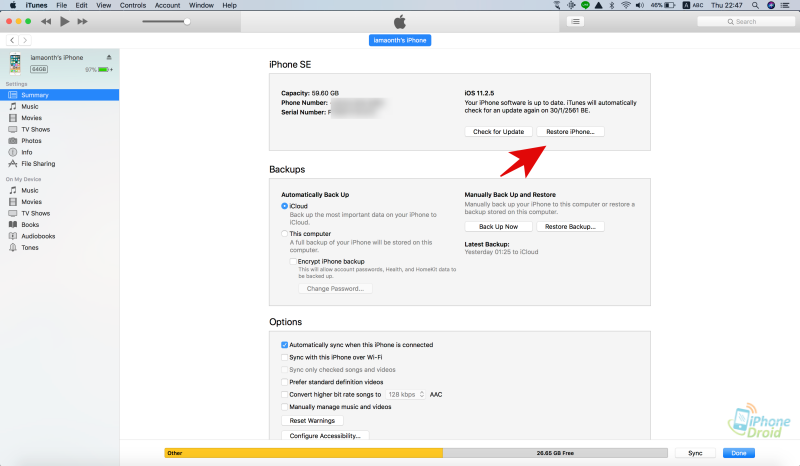Go back with the navigation arrow
The width and height of the screenshot is (800, 466).
12,40
